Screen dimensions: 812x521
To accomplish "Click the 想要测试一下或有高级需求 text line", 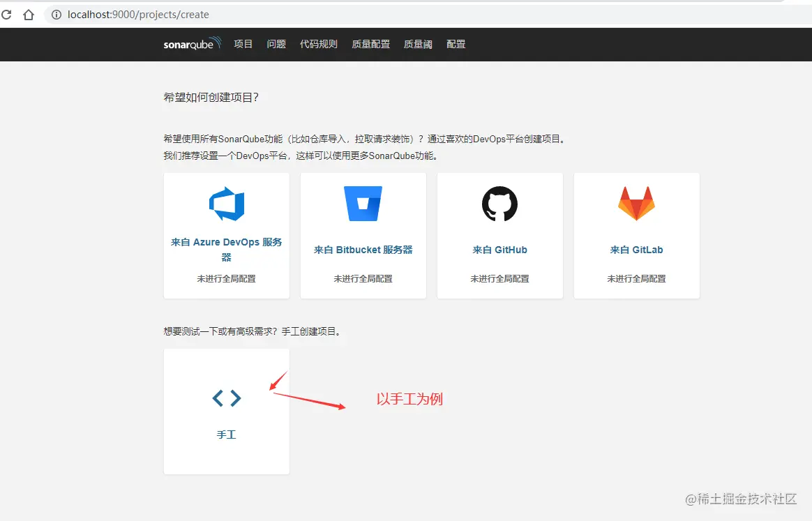I will tap(253, 331).
